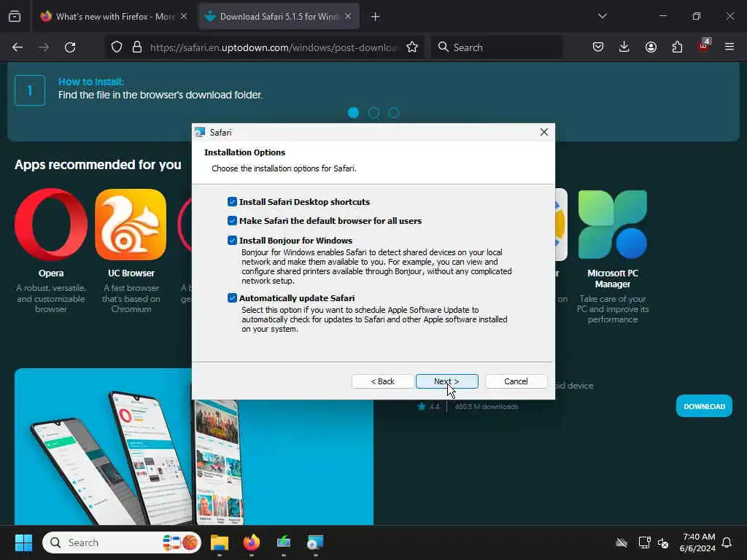Viewport: 747px width, 560px height.
Task: Open the Pocket save icon
Action: tap(598, 47)
